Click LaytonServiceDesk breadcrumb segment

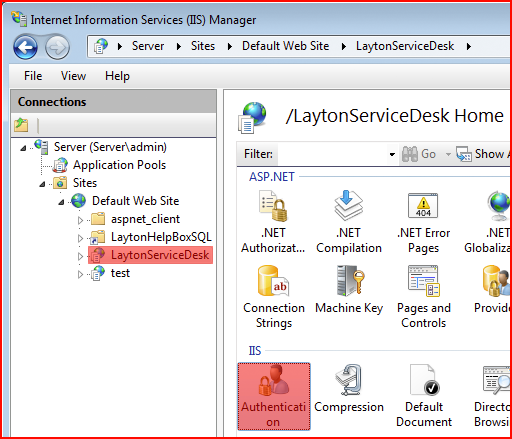click(x=405, y=46)
